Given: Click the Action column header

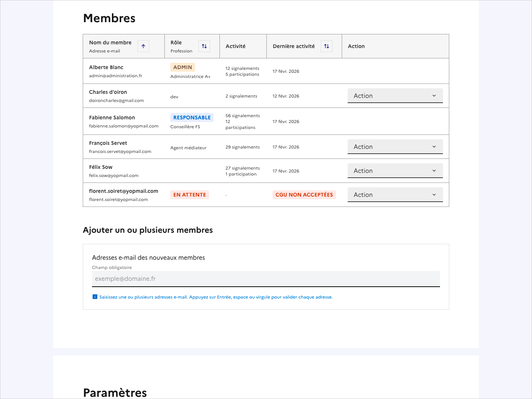Looking at the screenshot, I should pos(356,46).
